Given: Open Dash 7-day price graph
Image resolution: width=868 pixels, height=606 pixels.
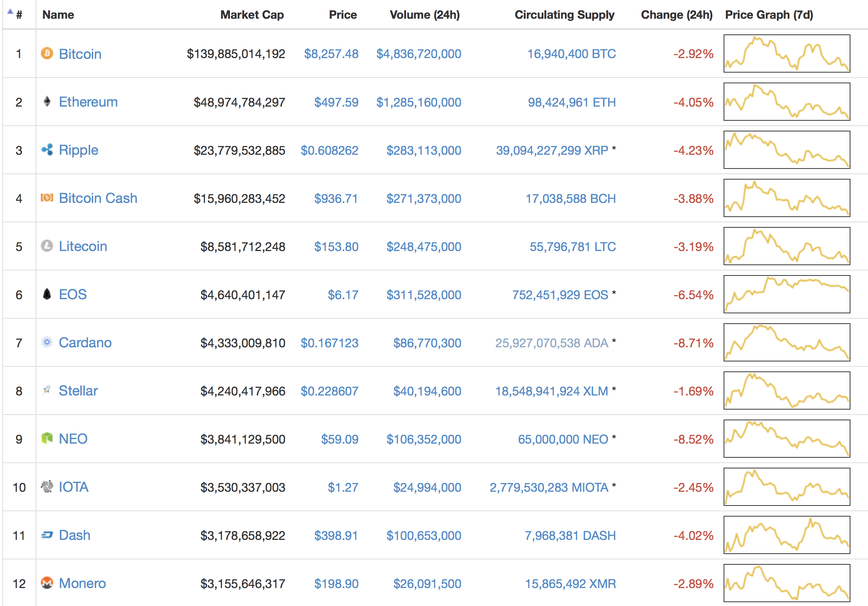Looking at the screenshot, I should tap(787, 535).
